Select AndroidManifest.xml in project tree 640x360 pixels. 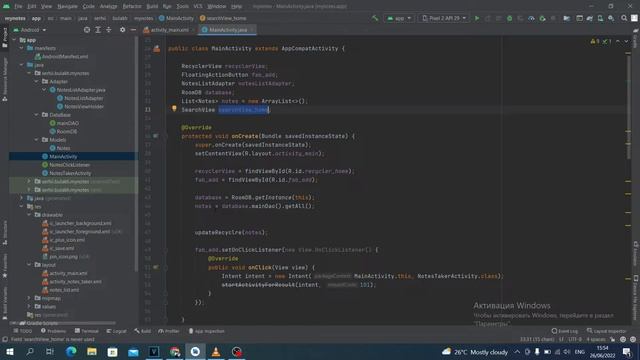pos(65,57)
